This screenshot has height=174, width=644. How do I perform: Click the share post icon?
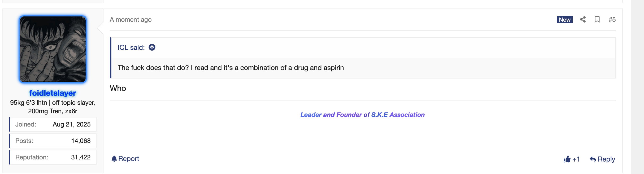coord(583,19)
